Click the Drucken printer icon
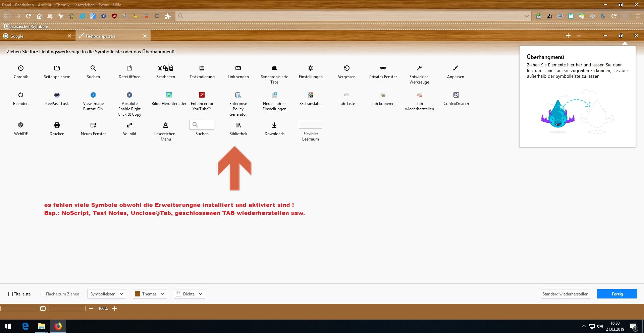Image resolution: width=644 pixels, height=333 pixels. (57, 125)
